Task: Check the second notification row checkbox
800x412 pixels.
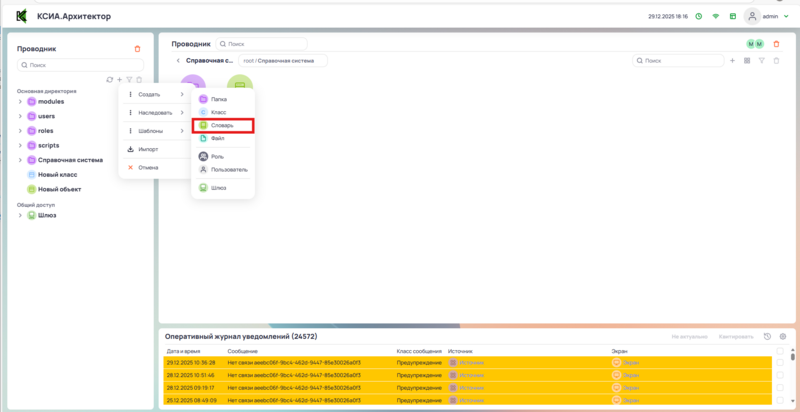Action: (780, 375)
